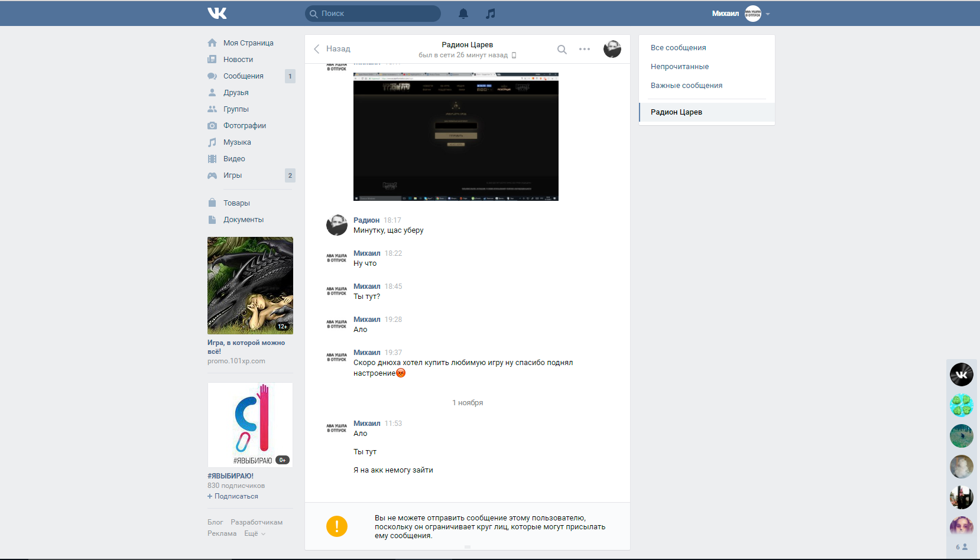Subscribe with the Подписаться button
The image size is (980, 560).
233,496
